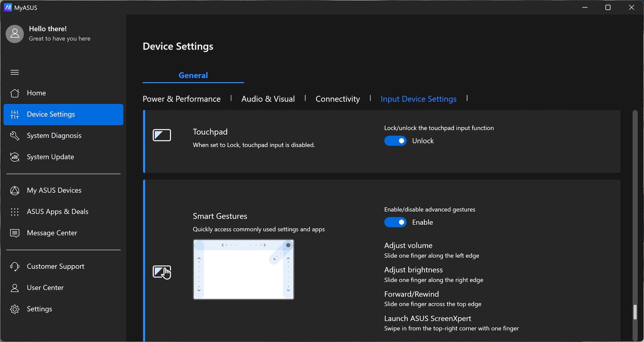Open Connectivity section
The width and height of the screenshot is (644, 342).
(337, 99)
